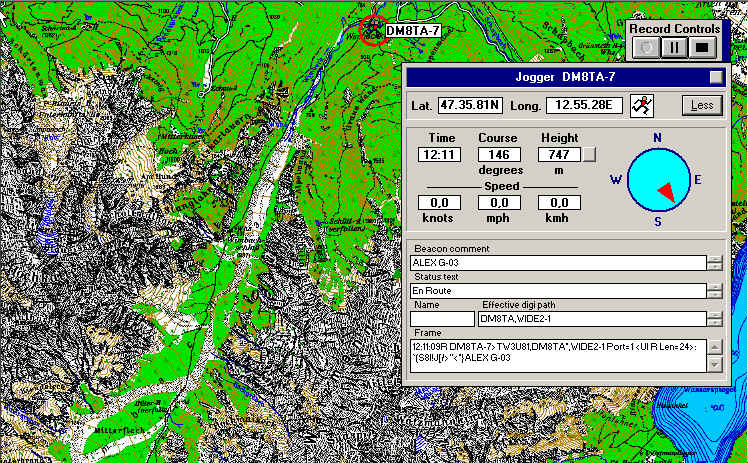Click the Effective digi path field
748x463 pixels.
[592, 319]
